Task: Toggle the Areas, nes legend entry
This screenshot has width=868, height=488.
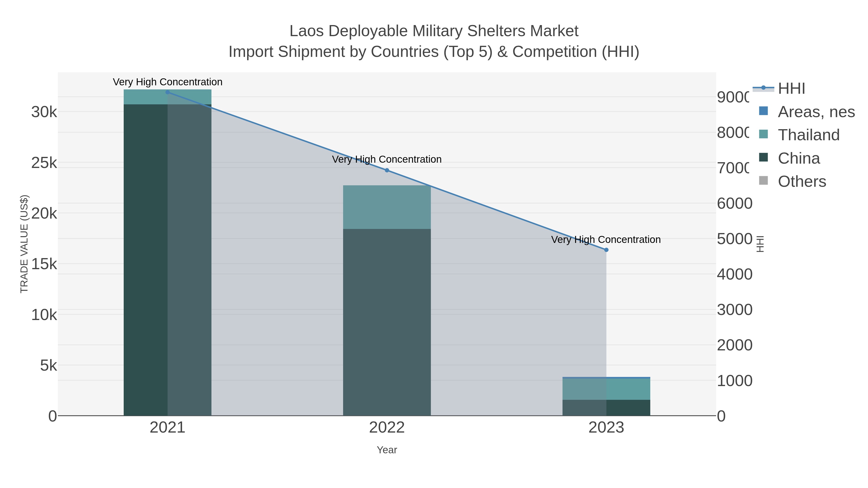Action: [x=807, y=112]
